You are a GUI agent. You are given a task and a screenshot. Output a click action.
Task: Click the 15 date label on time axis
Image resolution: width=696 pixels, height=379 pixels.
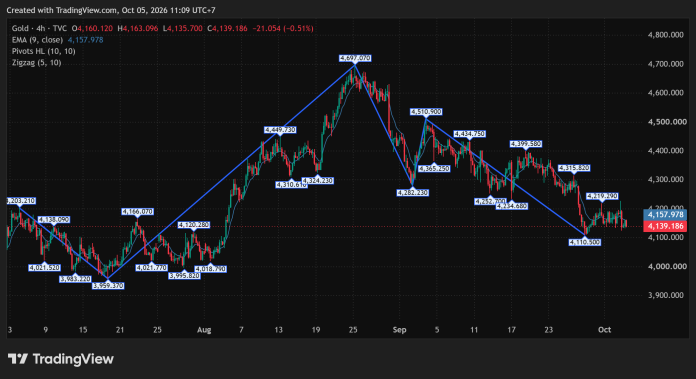click(x=83, y=330)
